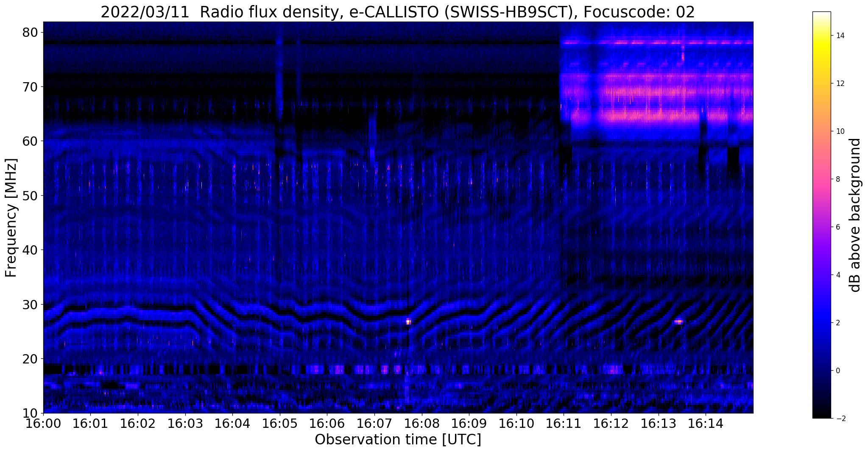Click the colorbar tick label 6
868x452 pixels.
837,227
